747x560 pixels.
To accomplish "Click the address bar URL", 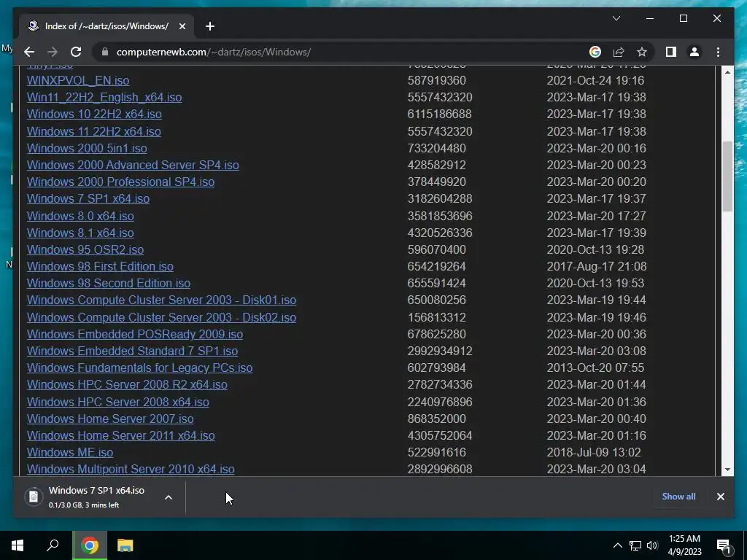I will pyautogui.click(x=214, y=52).
